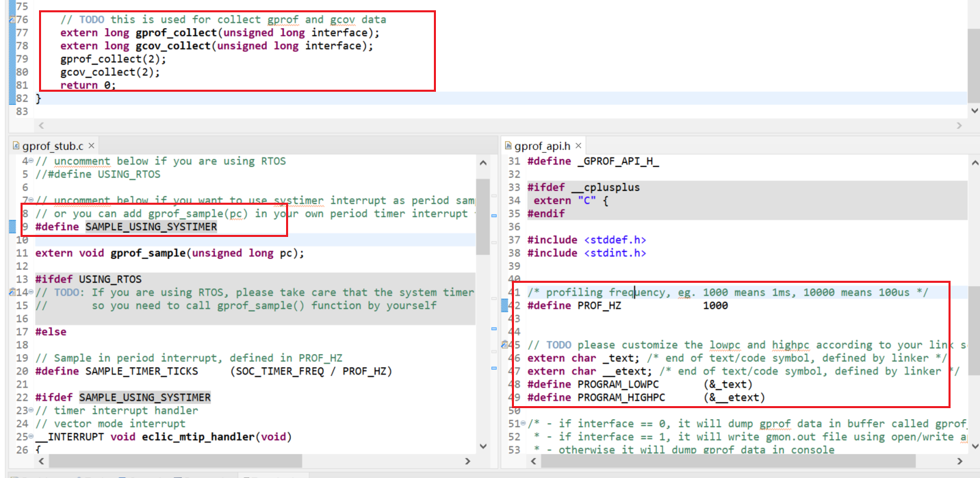Close the gprof_stub.c editor tab
The image size is (980, 478).
[x=91, y=146]
